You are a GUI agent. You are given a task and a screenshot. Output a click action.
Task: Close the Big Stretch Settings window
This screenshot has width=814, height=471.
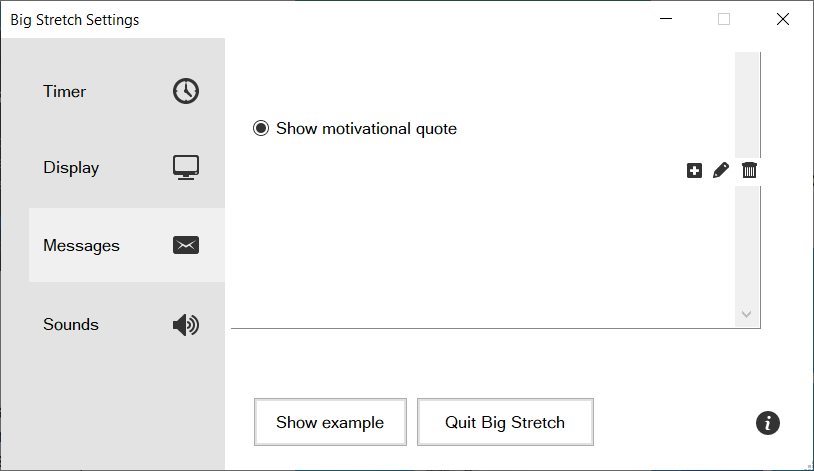pos(783,19)
